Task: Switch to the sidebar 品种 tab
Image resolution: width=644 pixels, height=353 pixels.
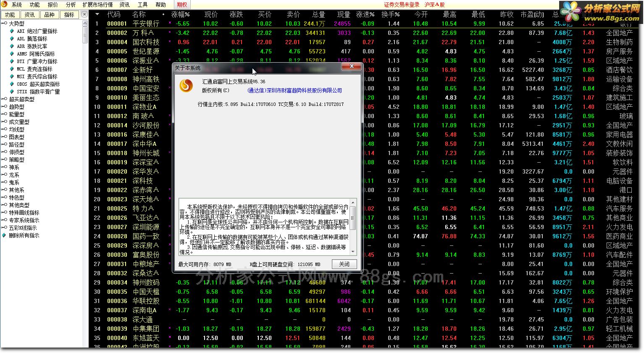Action: (x=50, y=15)
